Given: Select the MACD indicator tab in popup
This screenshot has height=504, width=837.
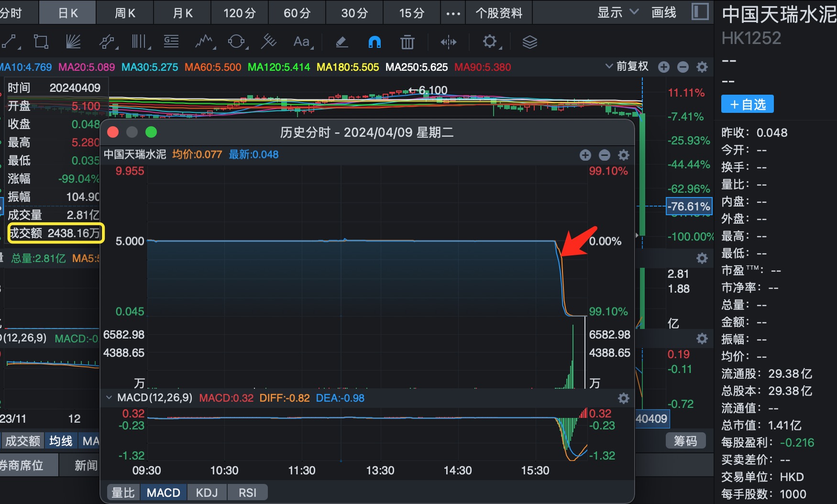Looking at the screenshot, I should 163,493.
